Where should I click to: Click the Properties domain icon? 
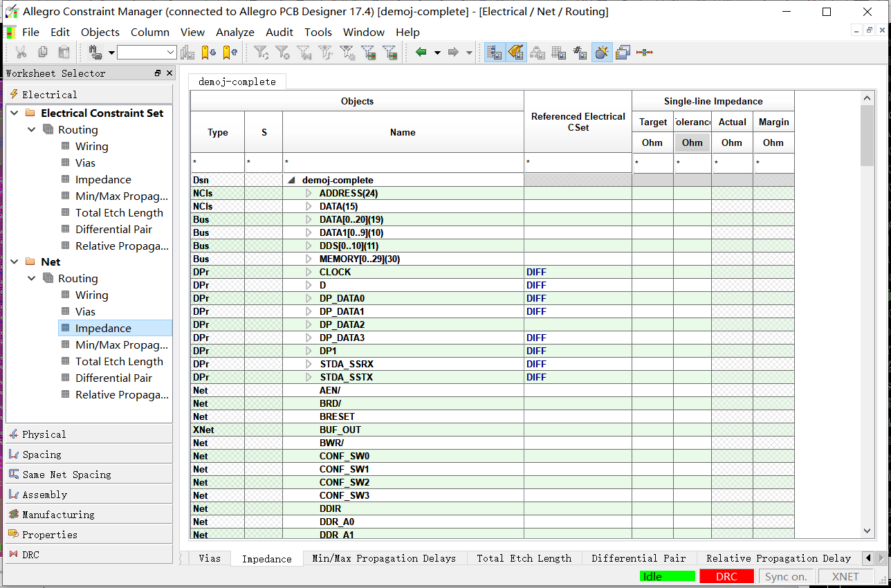pyautogui.click(x=14, y=534)
